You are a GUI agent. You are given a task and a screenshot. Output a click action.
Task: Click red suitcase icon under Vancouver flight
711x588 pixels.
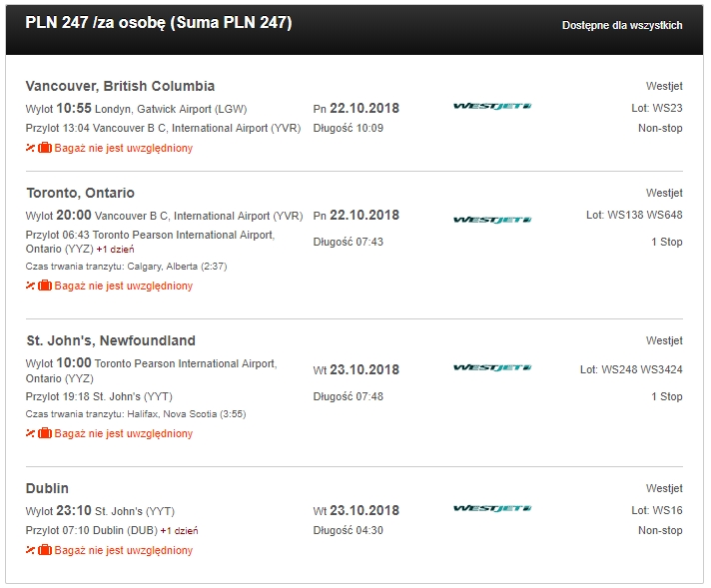click(44, 148)
